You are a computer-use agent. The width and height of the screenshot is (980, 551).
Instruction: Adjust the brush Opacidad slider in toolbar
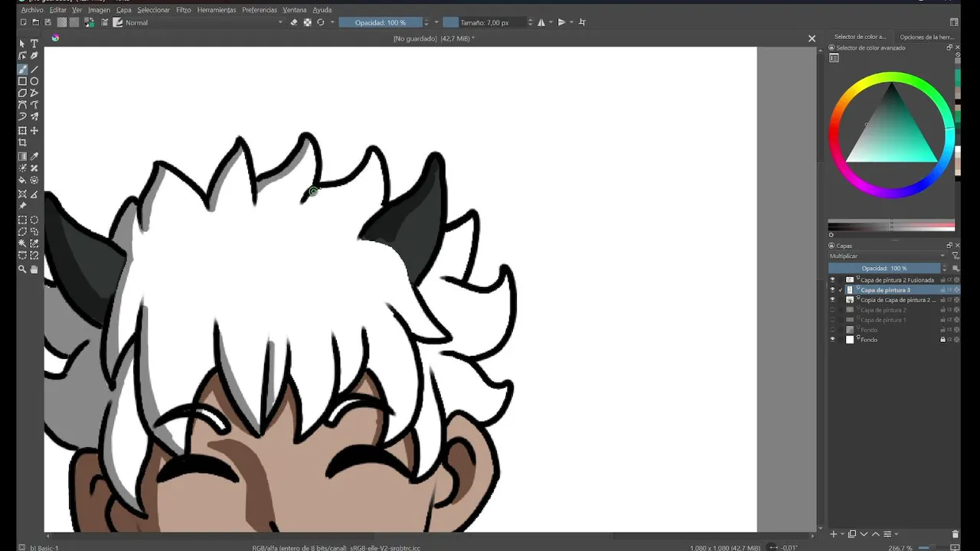click(380, 22)
